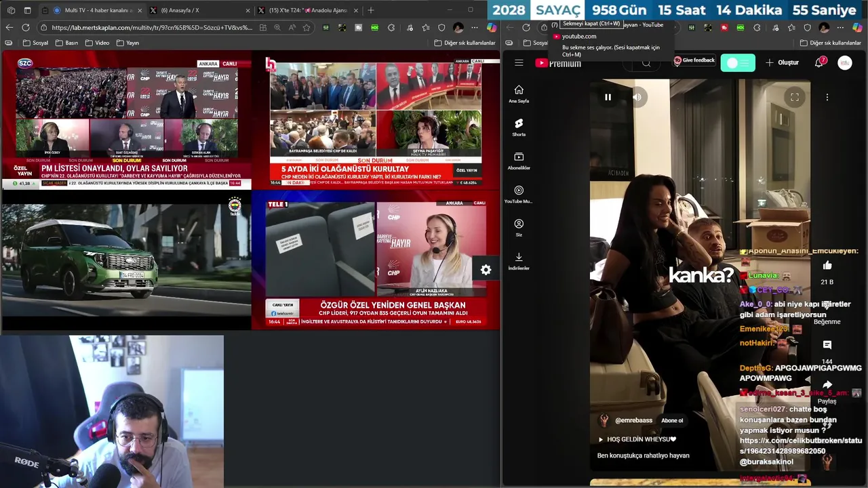Viewport: 868px width, 488px height.
Task: Open browser essentials shield in left window
Action: coord(441,28)
